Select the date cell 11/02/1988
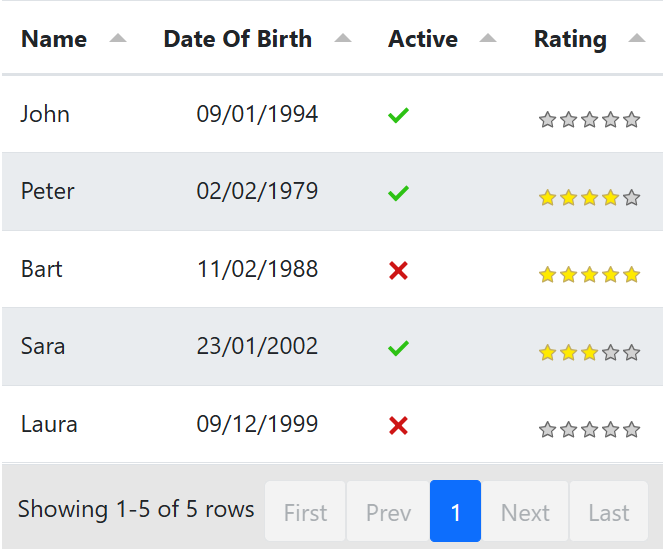 (x=257, y=269)
